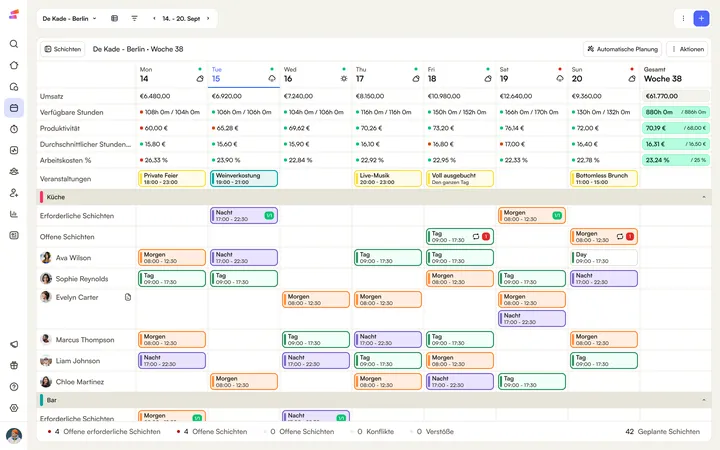
Task: Filter by 0 Konflikte in the status bar
Action: (372, 432)
